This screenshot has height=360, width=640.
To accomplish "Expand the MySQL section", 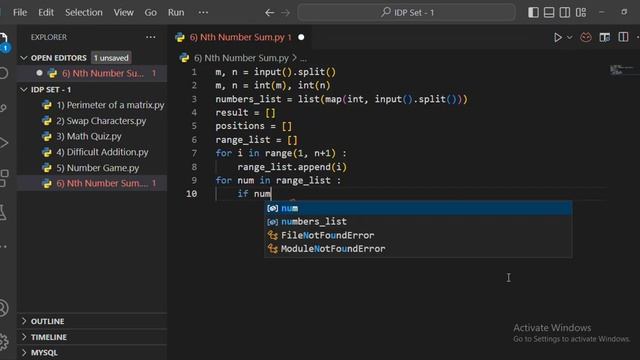I will coord(92,352).
